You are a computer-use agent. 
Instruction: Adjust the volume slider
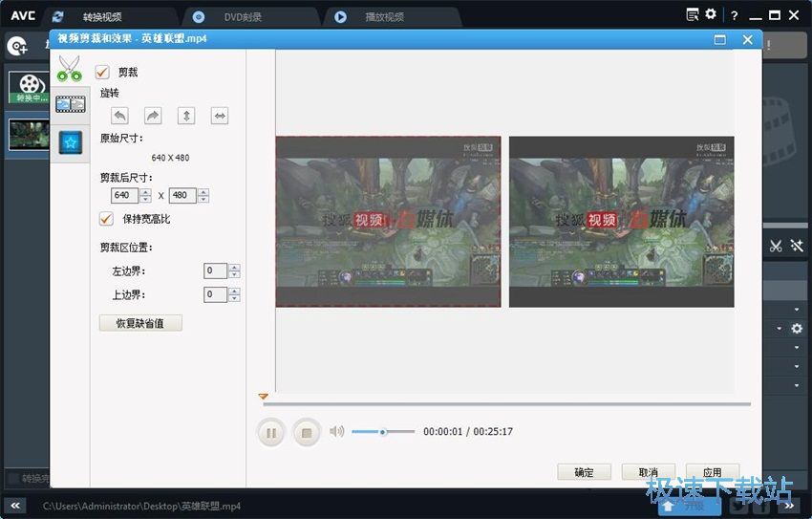(383, 431)
